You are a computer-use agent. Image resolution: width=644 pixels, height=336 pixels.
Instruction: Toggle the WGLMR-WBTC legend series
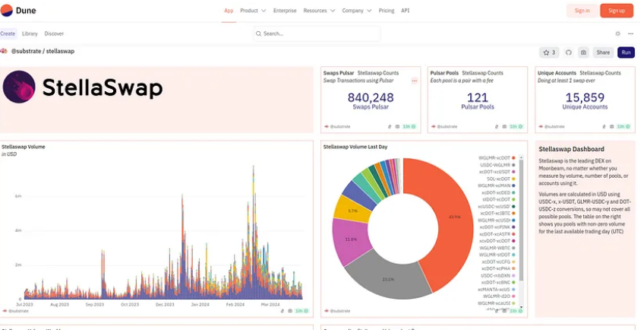(497, 248)
